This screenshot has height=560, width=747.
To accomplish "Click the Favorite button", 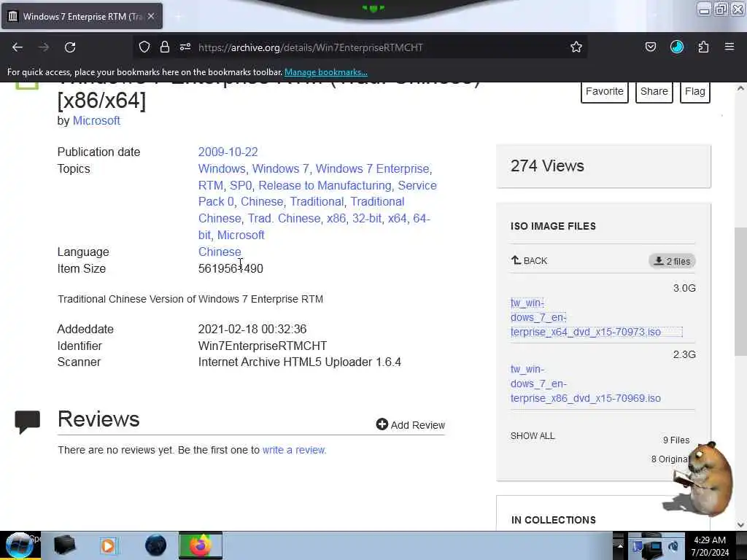I will point(605,91).
